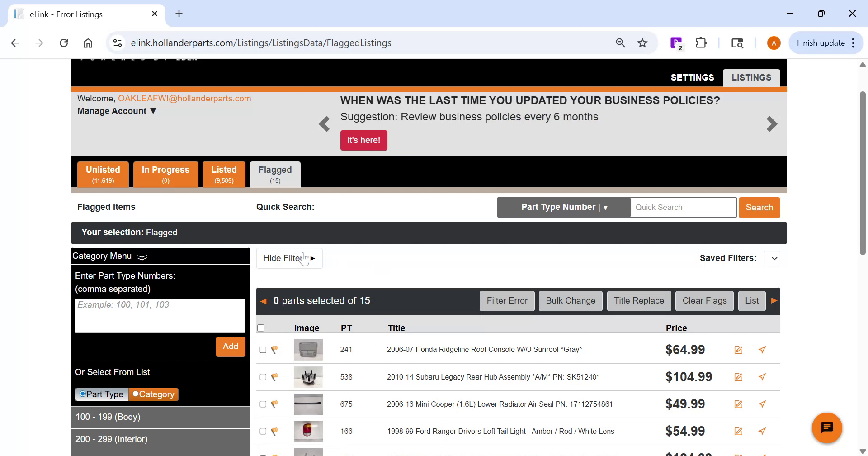Click Add below part type numbers field
The width and height of the screenshot is (868, 456).
tap(231, 346)
